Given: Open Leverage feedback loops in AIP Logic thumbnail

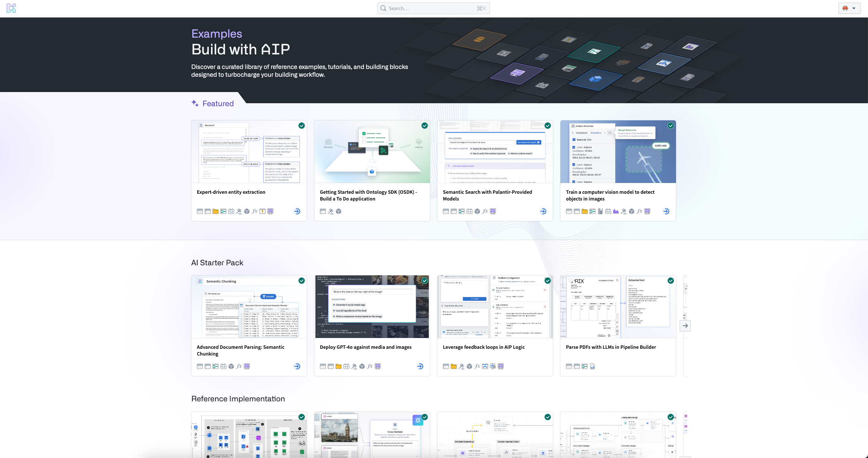Looking at the screenshot, I should pos(495,307).
